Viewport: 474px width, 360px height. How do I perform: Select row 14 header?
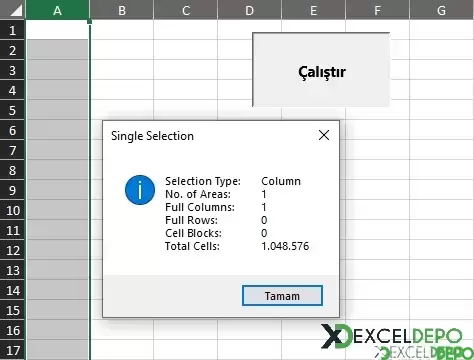click(12, 290)
